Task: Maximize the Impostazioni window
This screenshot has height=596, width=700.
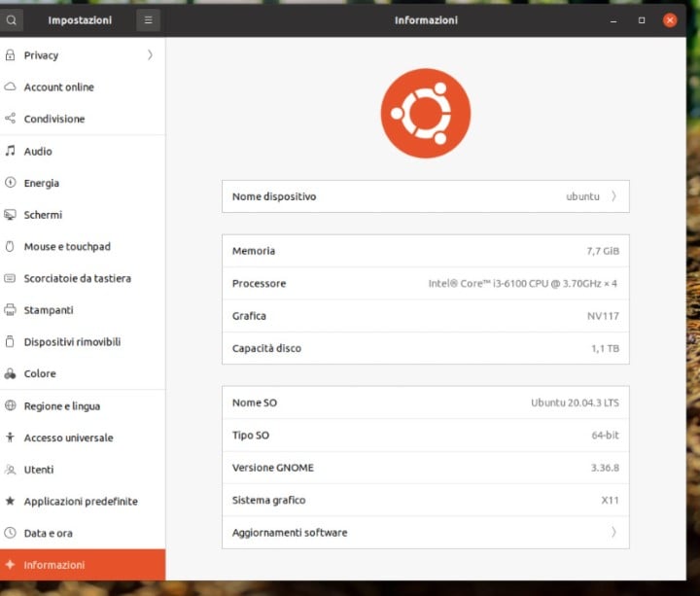Action: pyautogui.click(x=642, y=20)
